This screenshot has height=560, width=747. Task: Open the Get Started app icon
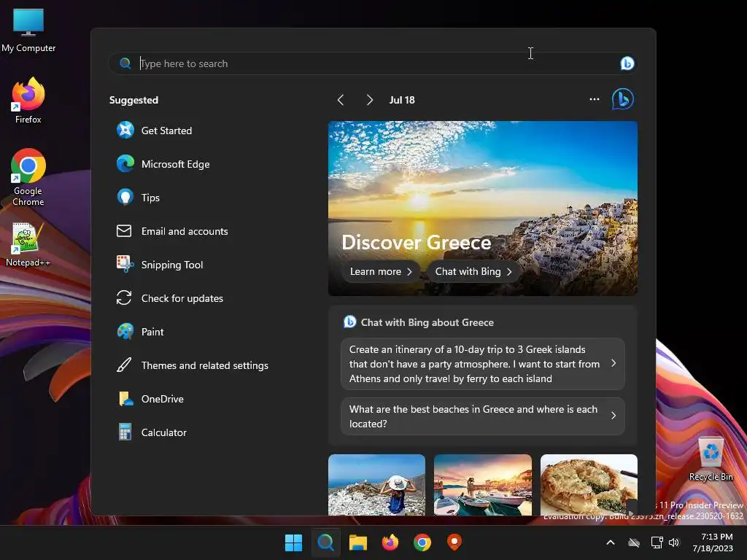click(x=125, y=130)
